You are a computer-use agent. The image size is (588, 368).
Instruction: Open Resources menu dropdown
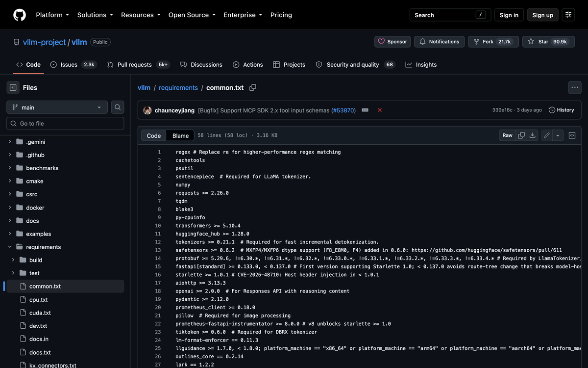(x=141, y=15)
